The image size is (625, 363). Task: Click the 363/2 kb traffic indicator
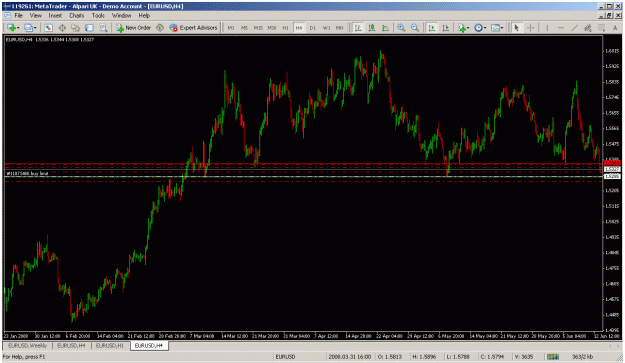tap(583, 357)
